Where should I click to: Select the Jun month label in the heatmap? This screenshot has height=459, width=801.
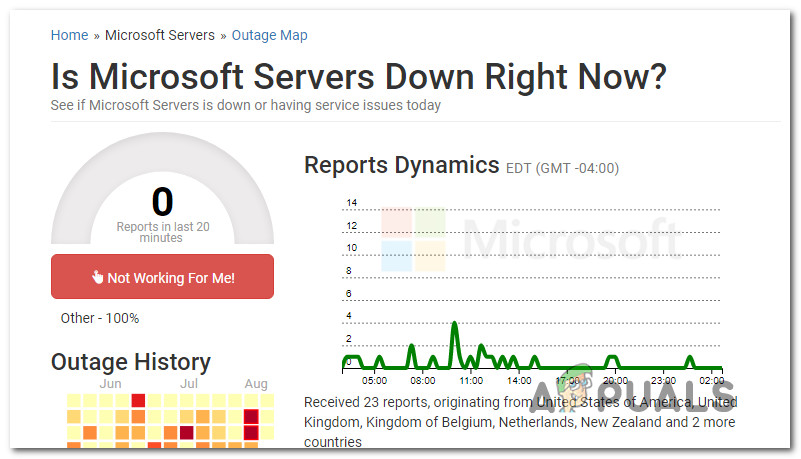click(111, 384)
